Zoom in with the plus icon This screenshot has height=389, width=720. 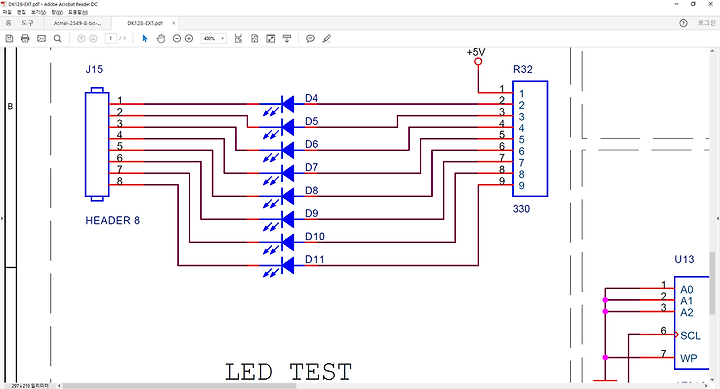[189, 39]
